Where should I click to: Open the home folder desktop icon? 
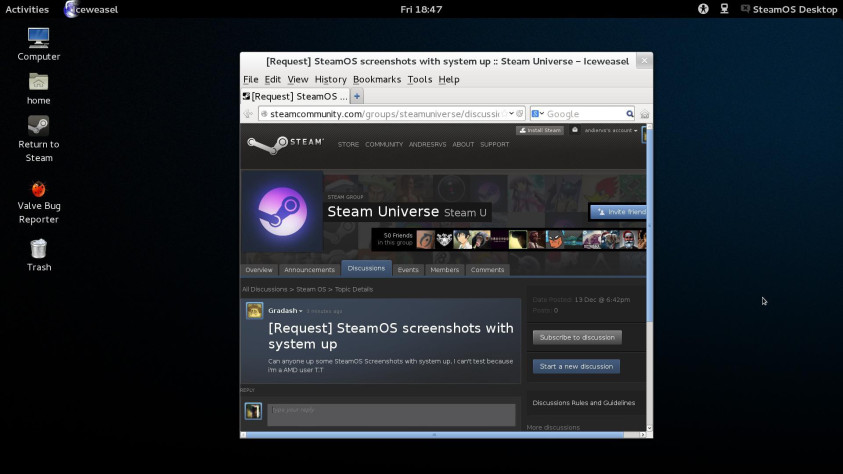[38, 89]
